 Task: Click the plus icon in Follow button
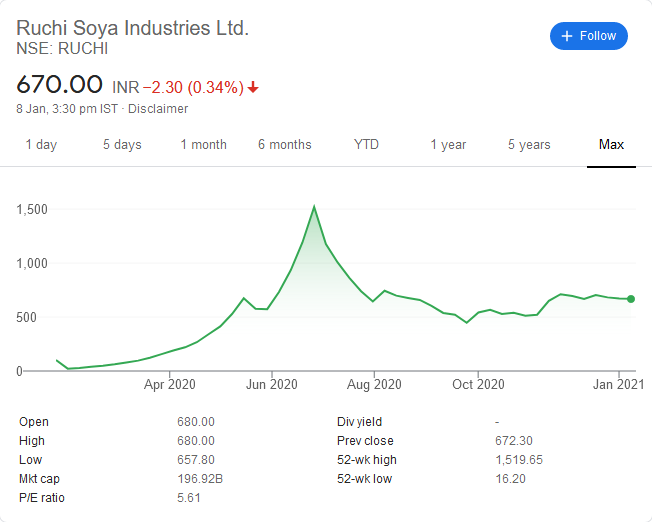(567, 36)
